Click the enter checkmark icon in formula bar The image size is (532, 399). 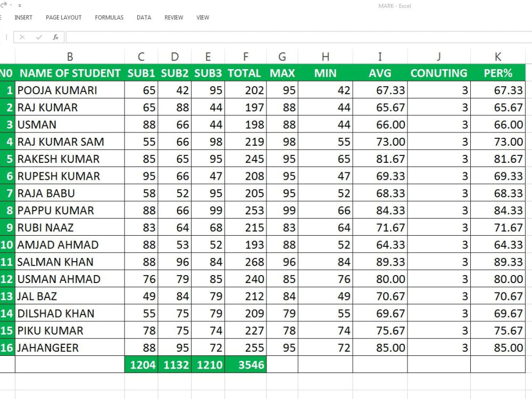pos(39,37)
